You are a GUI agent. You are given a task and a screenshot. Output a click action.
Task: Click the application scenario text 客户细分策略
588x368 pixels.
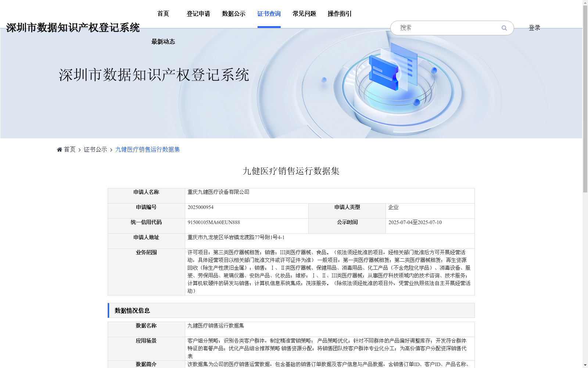[x=327, y=348]
